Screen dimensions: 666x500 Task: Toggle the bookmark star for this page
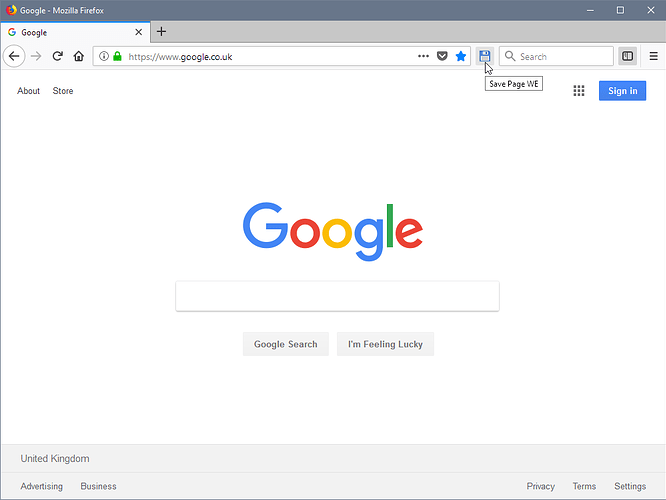tap(461, 56)
